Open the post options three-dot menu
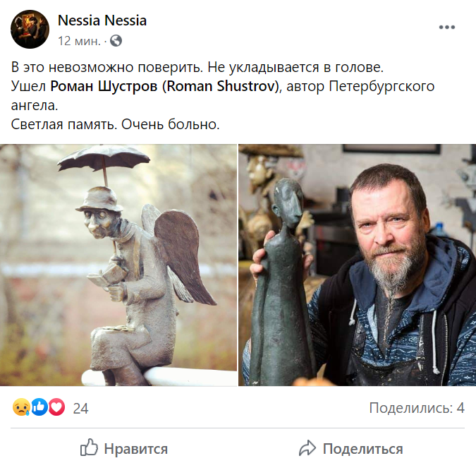476x463 pixels. pyautogui.click(x=447, y=28)
